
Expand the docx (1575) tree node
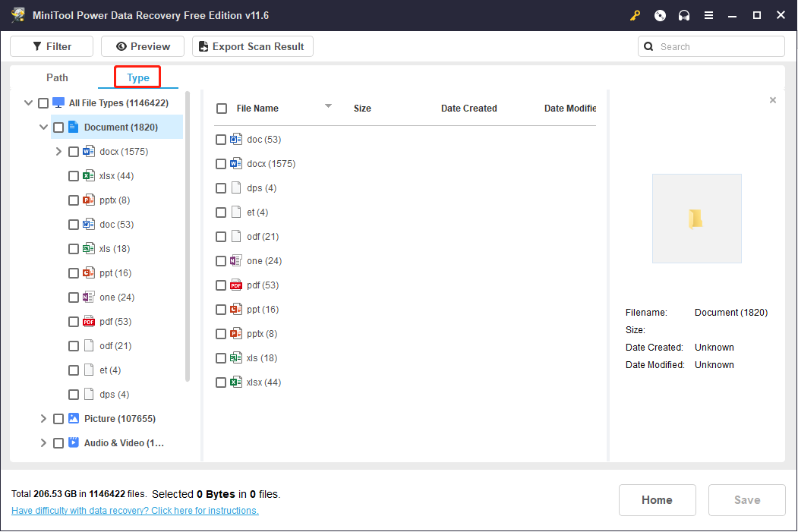pos(58,152)
